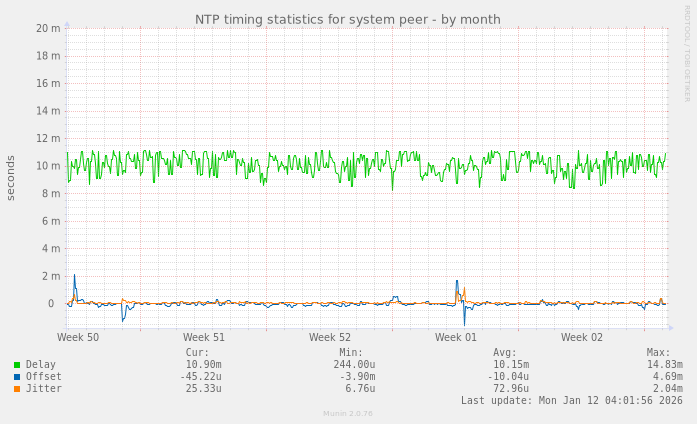This screenshot has width=697, height=424.
Task: Click Offset minimum value '-3.90m'
Action: click(x=357, y=377)
